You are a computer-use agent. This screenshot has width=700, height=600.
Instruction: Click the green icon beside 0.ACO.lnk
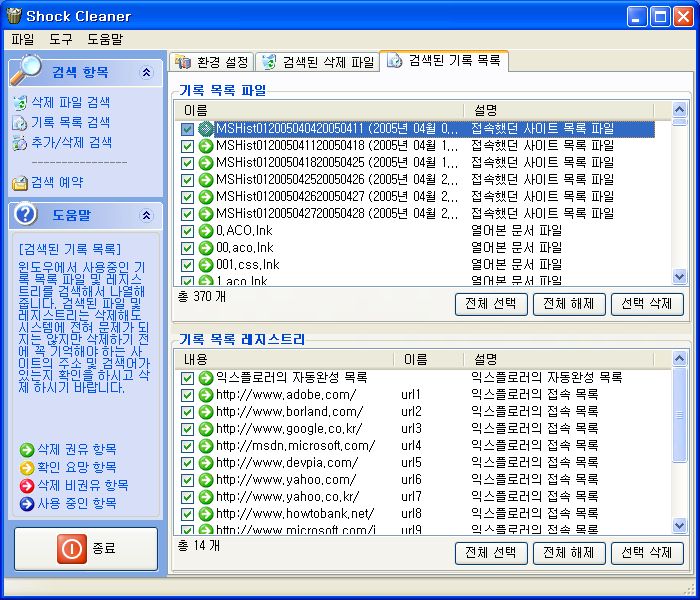(206, 231)
